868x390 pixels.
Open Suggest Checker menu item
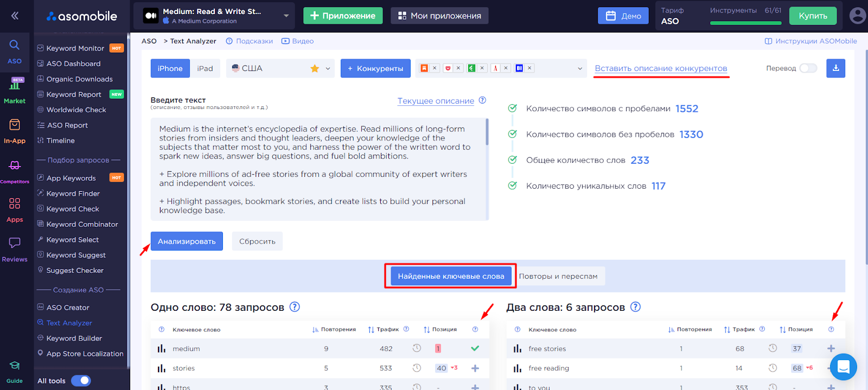[74, 271]
